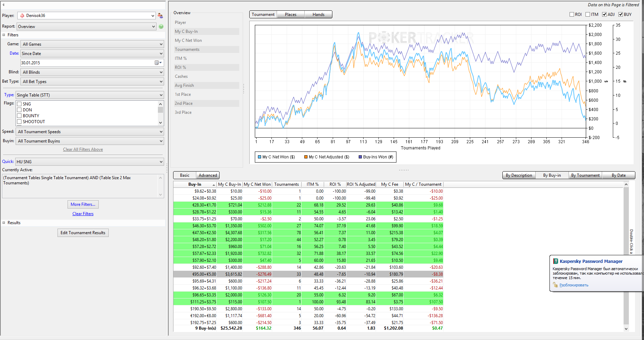Switch to the Tournament chart tab

(x=263, y=15)
